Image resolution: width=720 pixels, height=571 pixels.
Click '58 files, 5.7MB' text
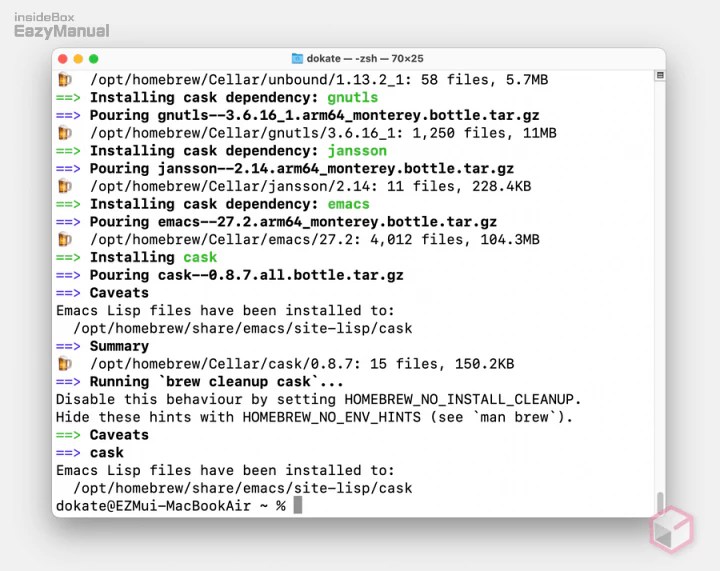tap(484, 80)
